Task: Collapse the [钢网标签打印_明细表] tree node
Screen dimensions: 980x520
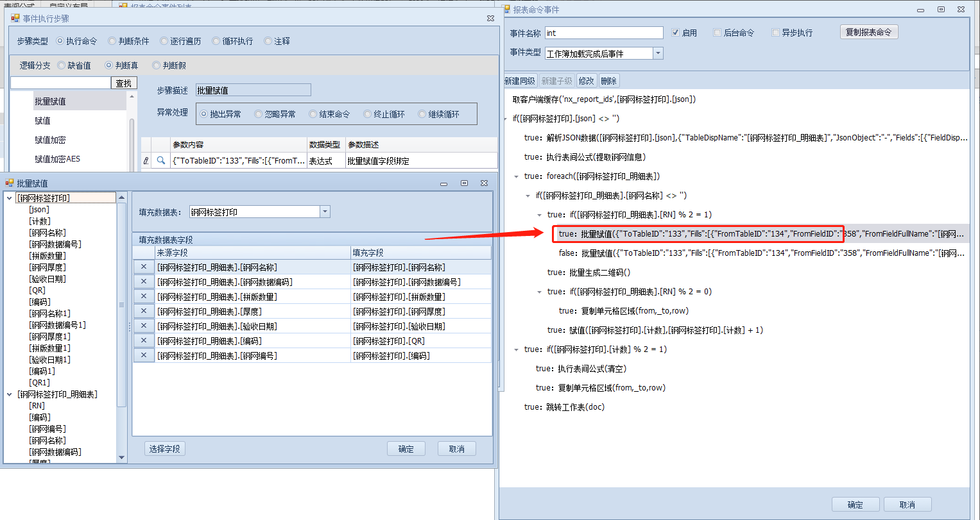Action: pyautogui.click(x=10, y=394)
